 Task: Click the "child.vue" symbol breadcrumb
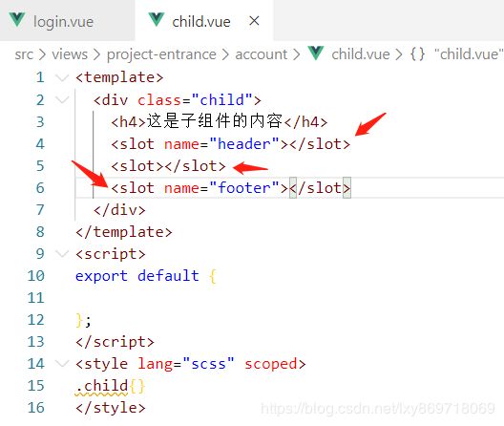pos(469,54)
